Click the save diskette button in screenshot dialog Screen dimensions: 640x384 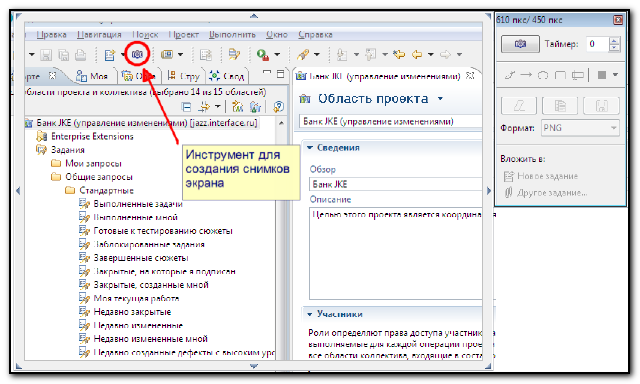602,106
